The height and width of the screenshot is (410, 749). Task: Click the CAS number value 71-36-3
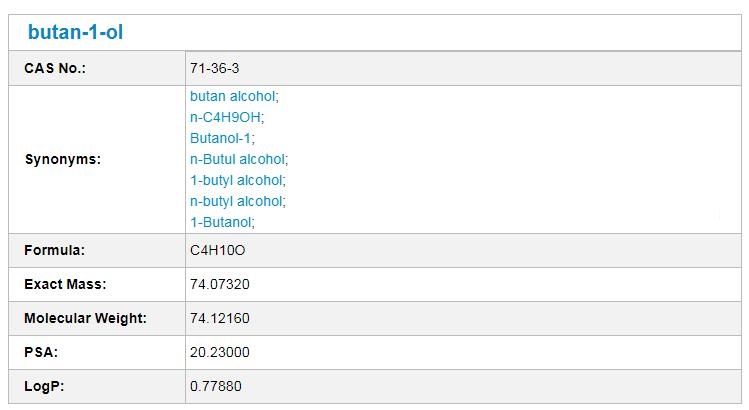215,68
